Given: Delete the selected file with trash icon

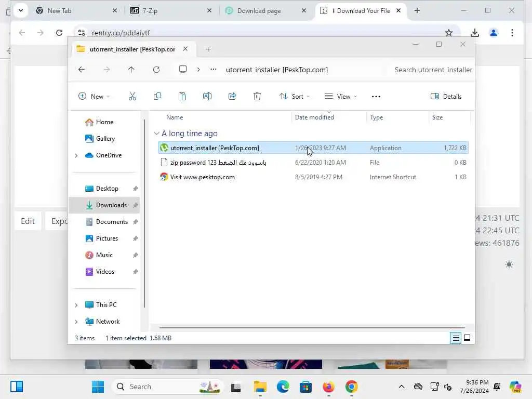Looking at the screenshot, I should tap(257, 96).
